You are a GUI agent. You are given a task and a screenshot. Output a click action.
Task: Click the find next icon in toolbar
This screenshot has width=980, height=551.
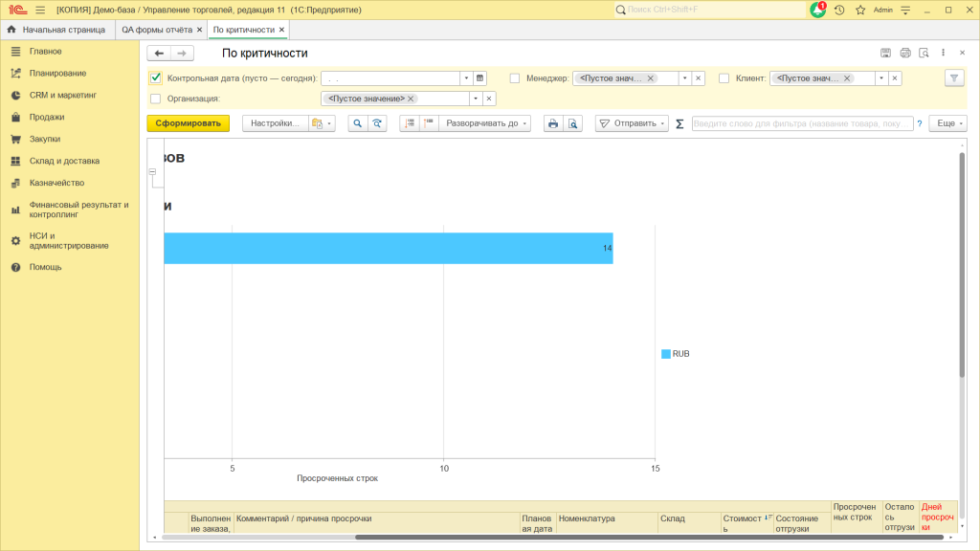(377, 123)
